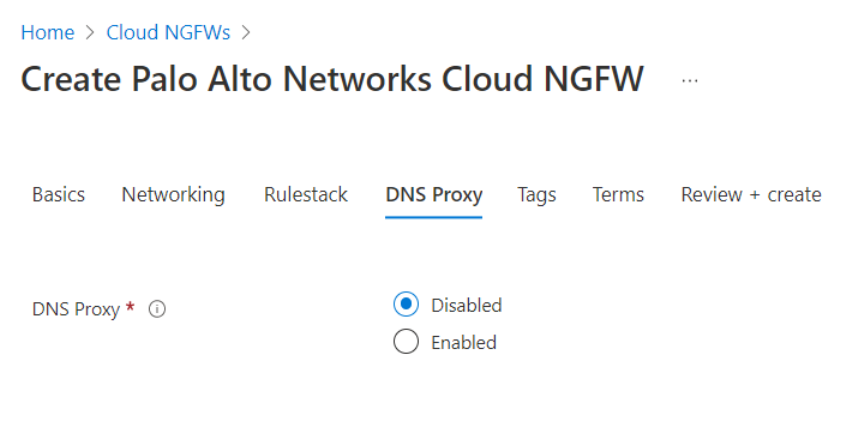
Task: Click the DNS Proxy info icon
Action: (157, 310)
